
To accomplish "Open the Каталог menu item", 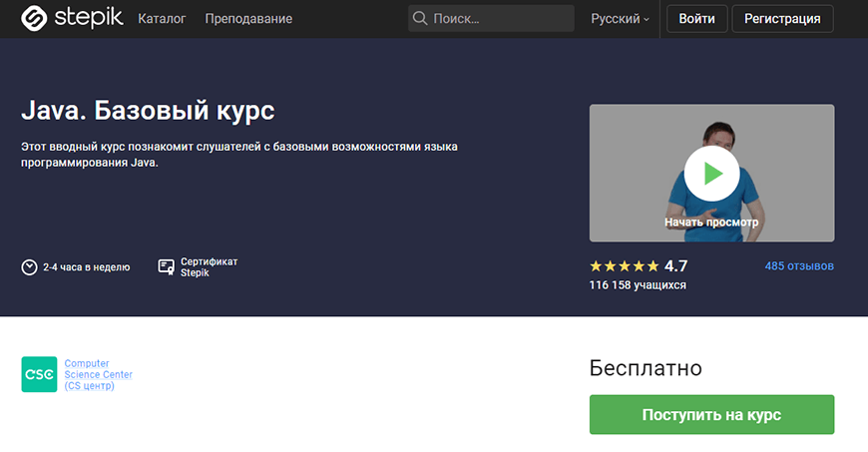I will click(x=162, y=19).
